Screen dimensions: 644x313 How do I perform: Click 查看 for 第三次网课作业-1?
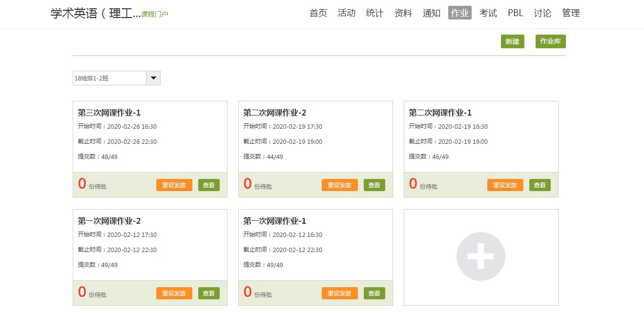(x=209, y=185)
